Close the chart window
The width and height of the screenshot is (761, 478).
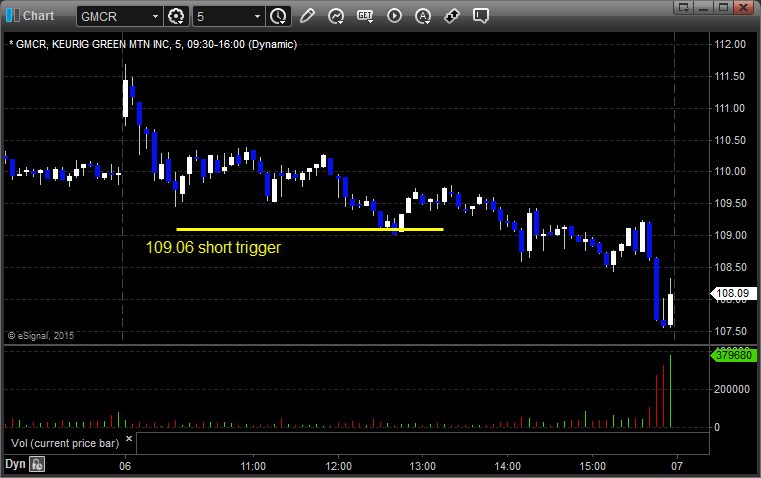744,7
